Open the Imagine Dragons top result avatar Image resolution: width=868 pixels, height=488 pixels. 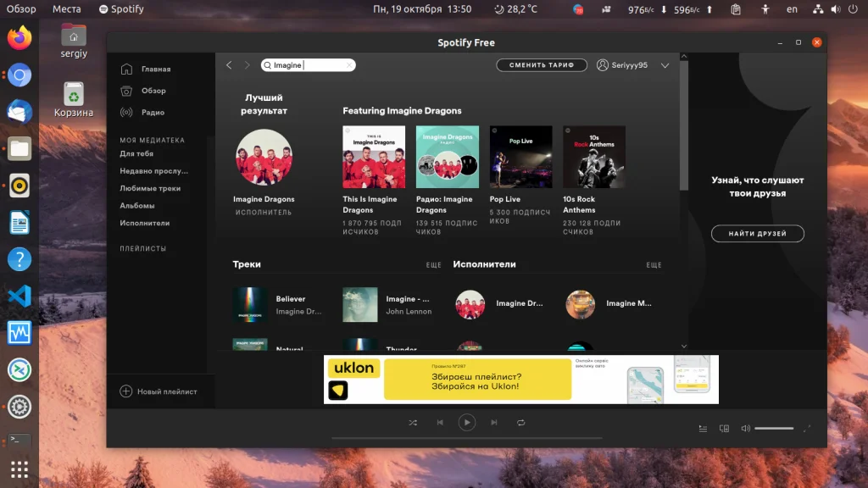click(264, 157)
